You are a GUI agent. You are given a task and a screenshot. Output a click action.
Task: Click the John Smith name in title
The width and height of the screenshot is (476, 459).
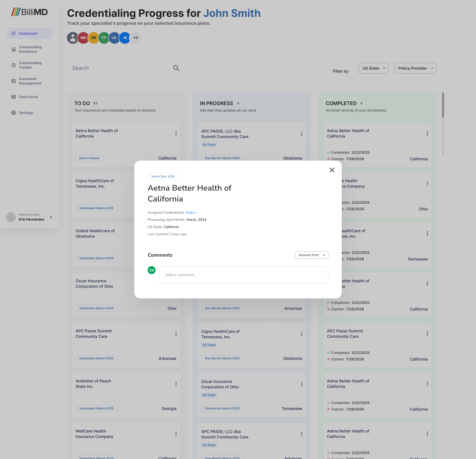(232, 13)
